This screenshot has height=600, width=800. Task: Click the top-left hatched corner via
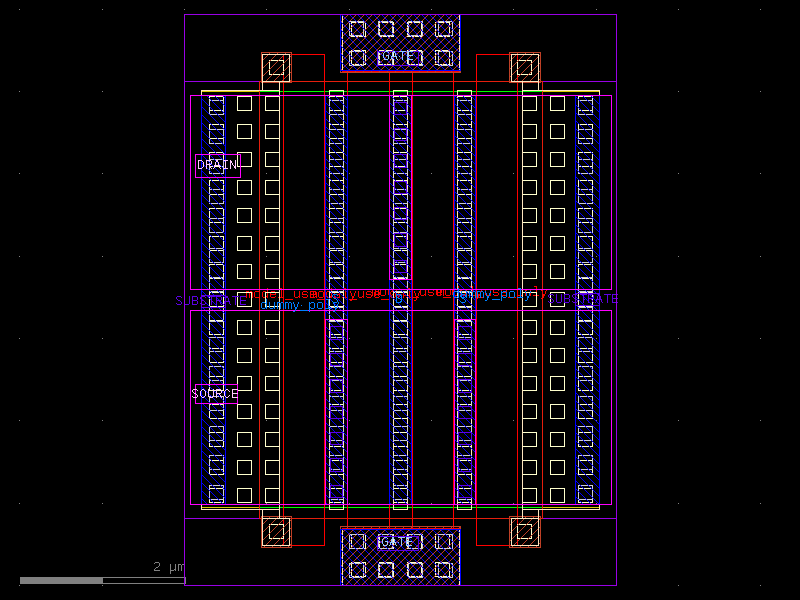(x=276, y=68)
